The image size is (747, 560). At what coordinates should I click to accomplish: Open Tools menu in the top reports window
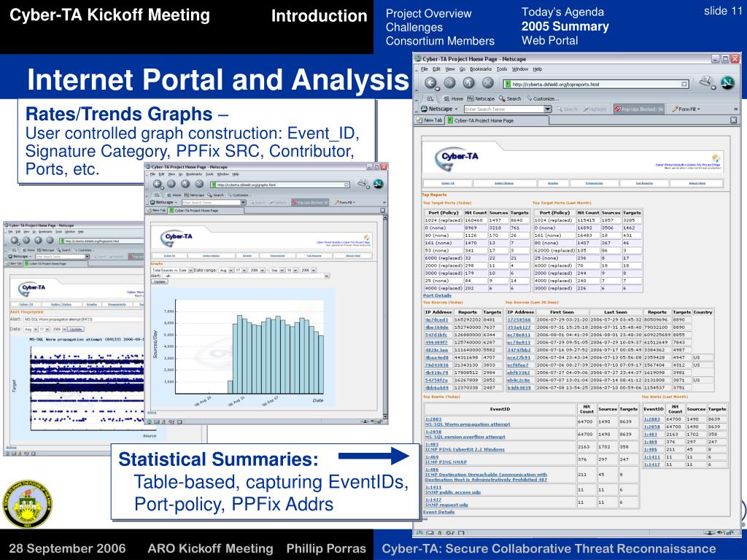coord(502,69)
